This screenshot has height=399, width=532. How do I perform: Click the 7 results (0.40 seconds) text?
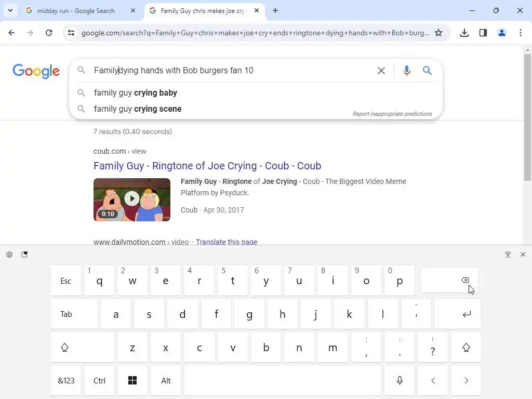point(132,131)
